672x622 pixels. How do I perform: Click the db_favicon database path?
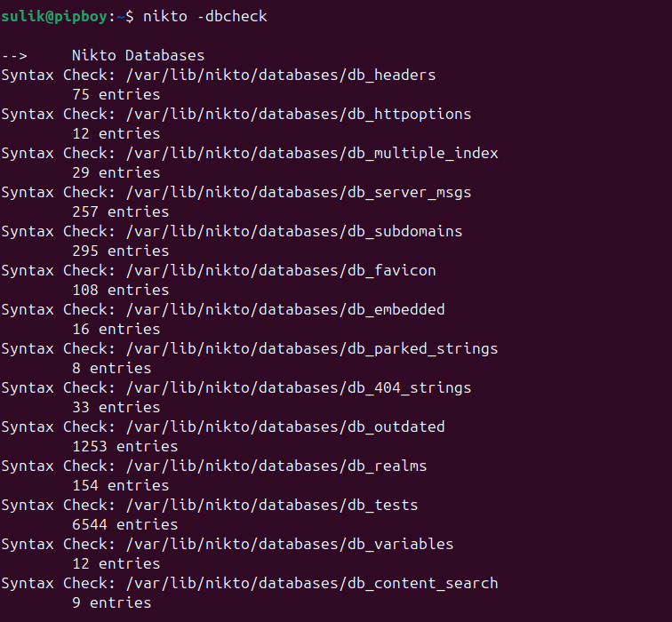click(x=281, y=270)
